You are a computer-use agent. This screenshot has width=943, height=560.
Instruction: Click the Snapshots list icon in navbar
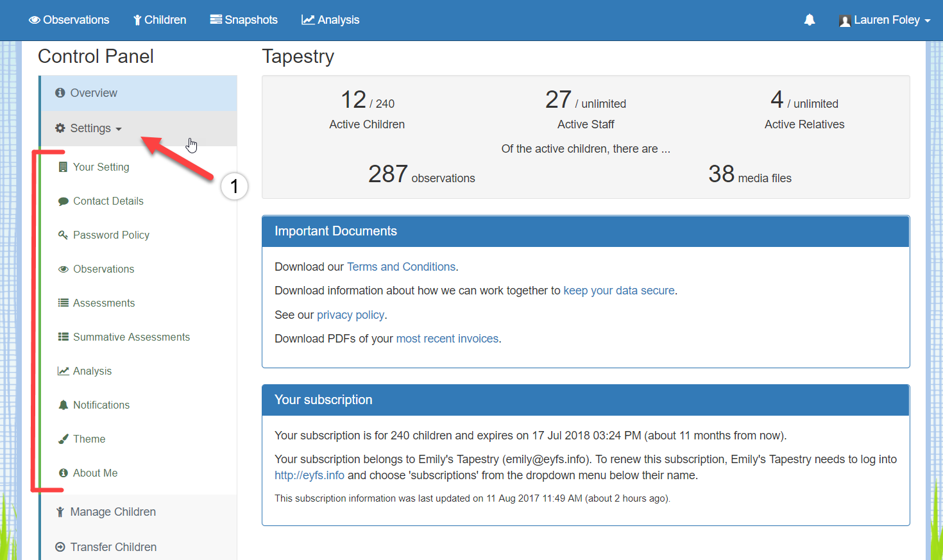click(x=216, y=19)
